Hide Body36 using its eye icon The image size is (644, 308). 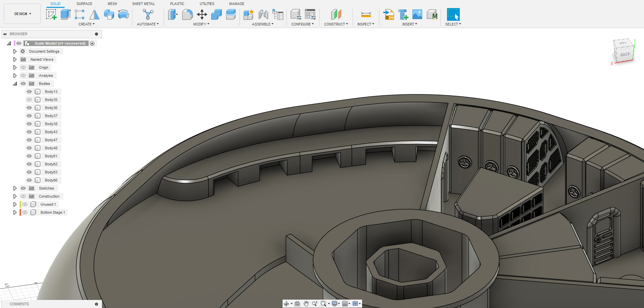tap(29, 108)
